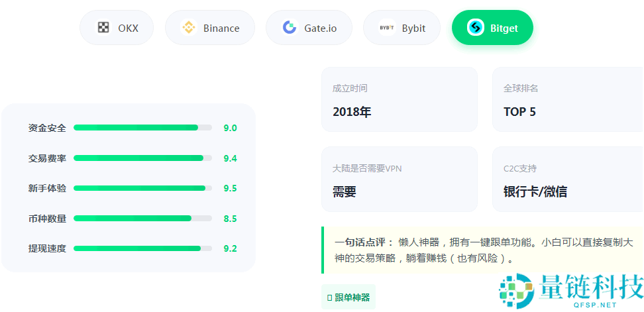Click the 交易费率 label

coord(47,158)
